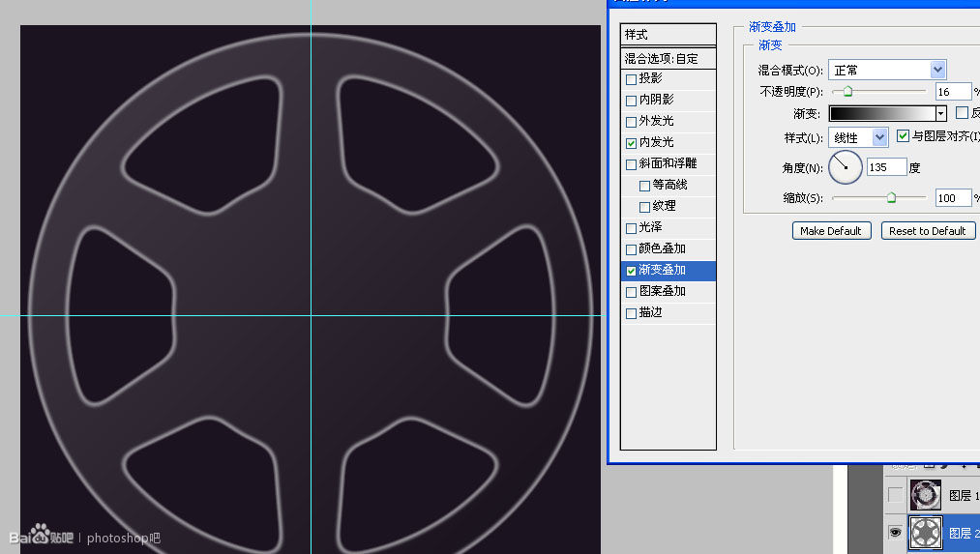
Task: Enable the 内阴影 inner shadow checkbox
Action: point(632,101)
